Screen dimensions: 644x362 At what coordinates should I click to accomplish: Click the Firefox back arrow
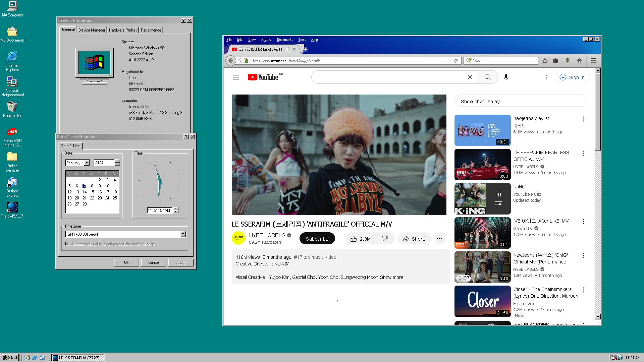(x=231, y=61)
